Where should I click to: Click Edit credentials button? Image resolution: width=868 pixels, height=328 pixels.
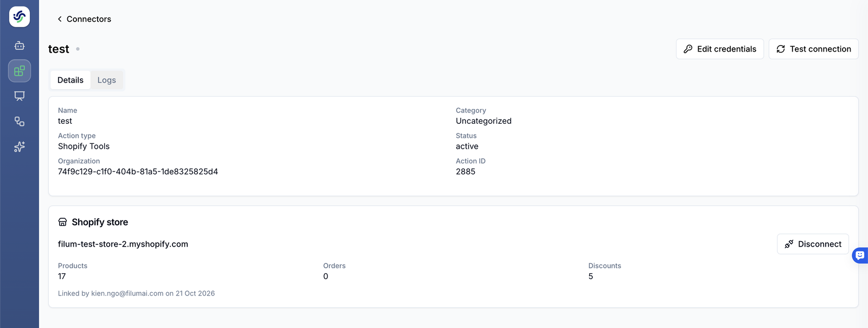[720, 49]
